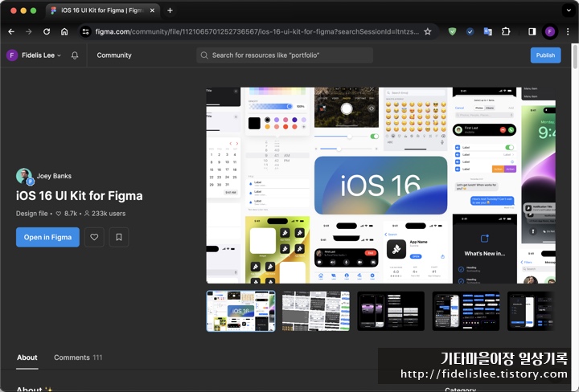The height and width of the screenshot is (392, 579).
Task: Open Figma notifications bell
Action: tap(75, 55)
